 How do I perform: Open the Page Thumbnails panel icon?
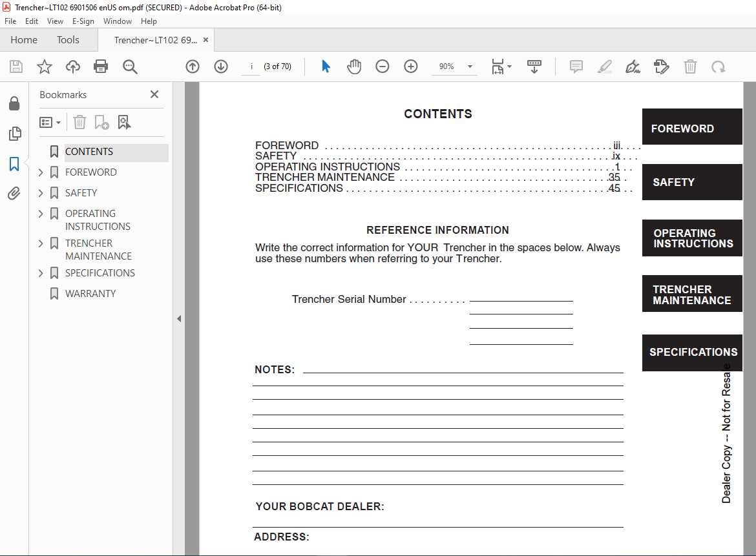click(15, 134)
